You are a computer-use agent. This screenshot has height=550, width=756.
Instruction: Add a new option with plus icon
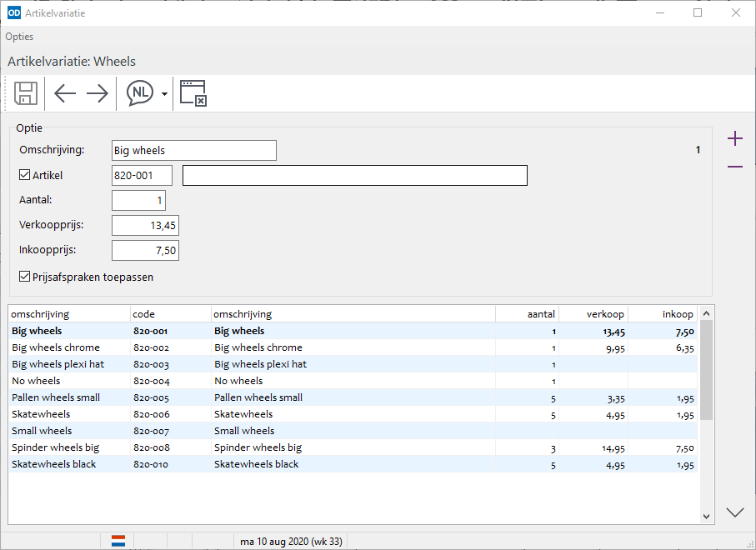click(734, 138)
